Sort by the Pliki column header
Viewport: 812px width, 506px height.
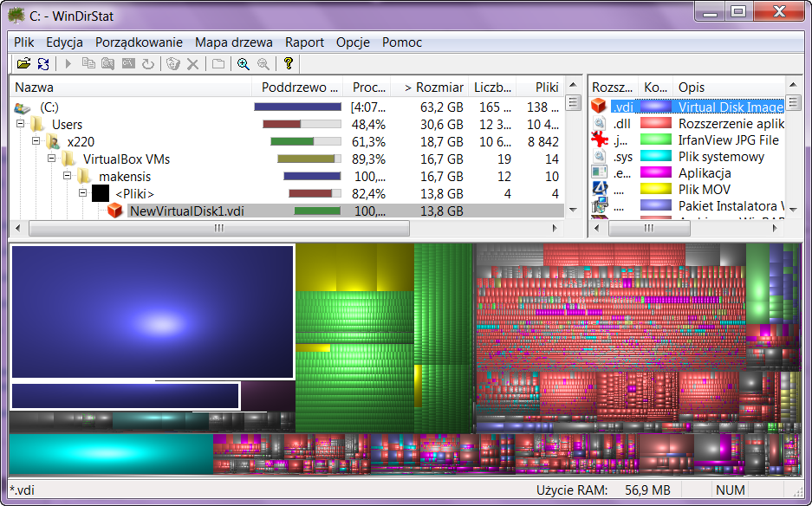[540, 87]
